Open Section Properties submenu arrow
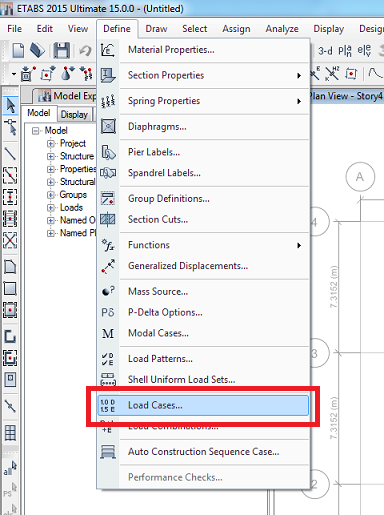This screenshot has width=384, height=515. pos(299,76)
